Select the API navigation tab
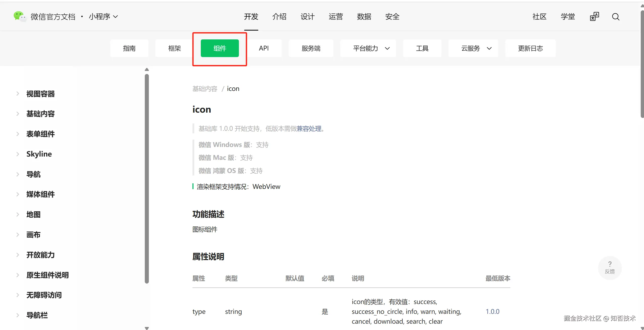 264,48
